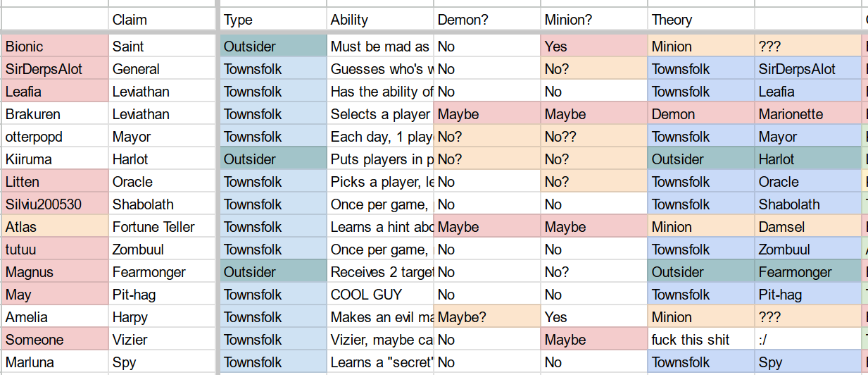
Task: Select Brakuren's Marionette theory cell
Action: [808, 114]
